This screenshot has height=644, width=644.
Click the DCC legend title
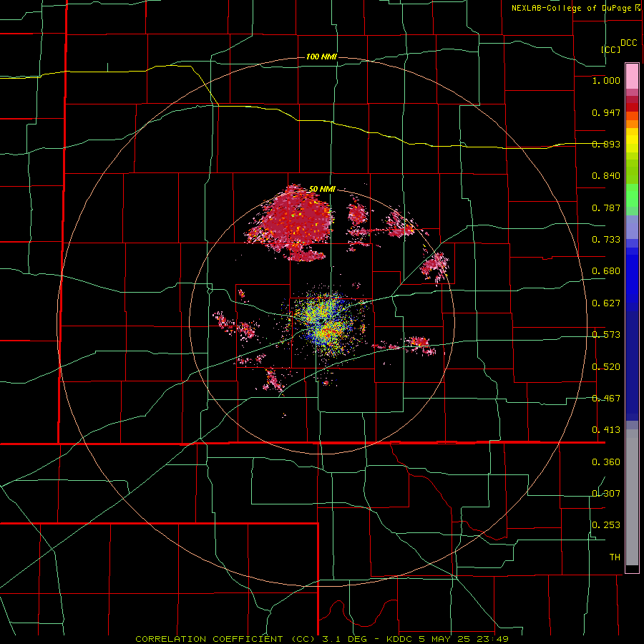click(x=628, y=43)
